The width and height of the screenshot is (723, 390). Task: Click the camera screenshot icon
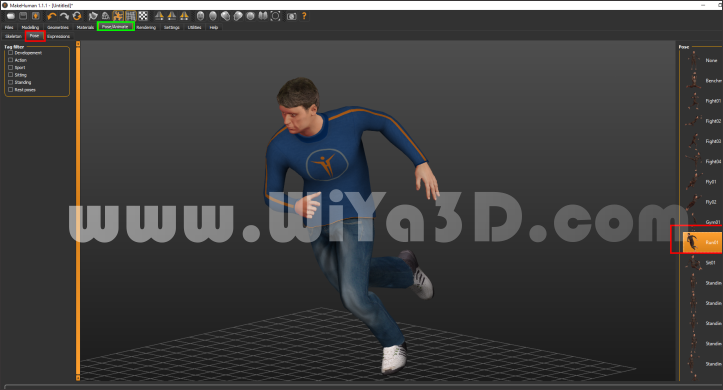[291, 16]
